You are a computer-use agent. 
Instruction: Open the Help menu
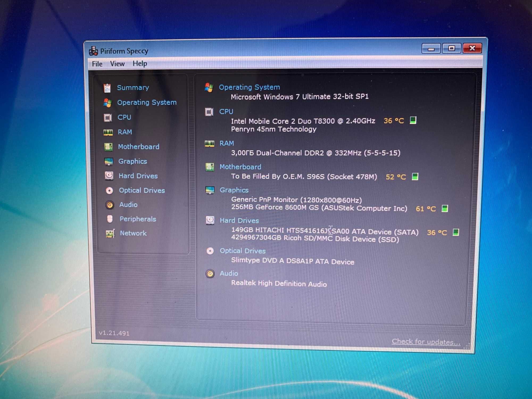click(140, 64)
